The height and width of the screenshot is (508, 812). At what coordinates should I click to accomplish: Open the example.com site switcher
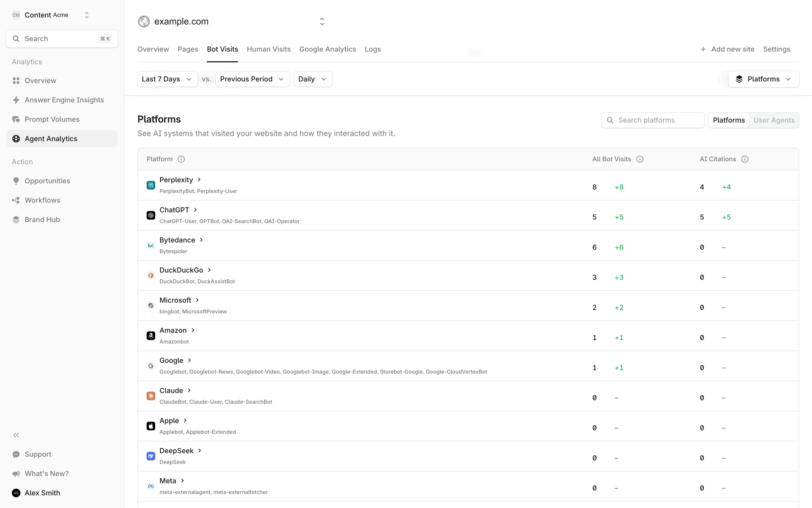tap(322, 21)
